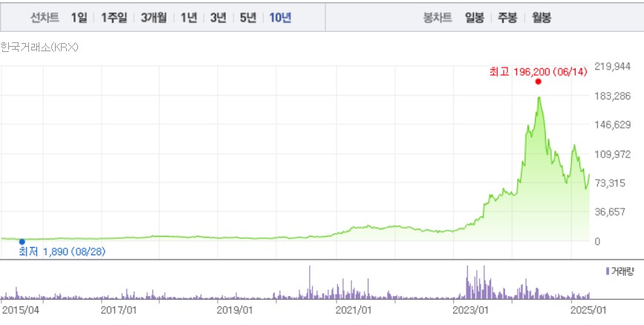Click the 2015/04 date label

(19, 310)
